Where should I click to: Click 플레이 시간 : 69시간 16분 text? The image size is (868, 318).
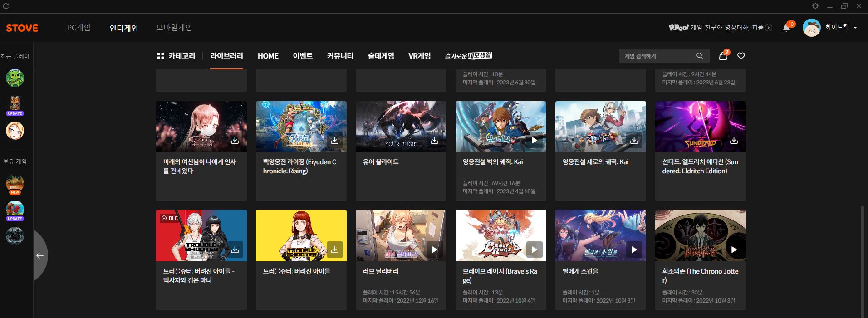[x=491, y=183]
